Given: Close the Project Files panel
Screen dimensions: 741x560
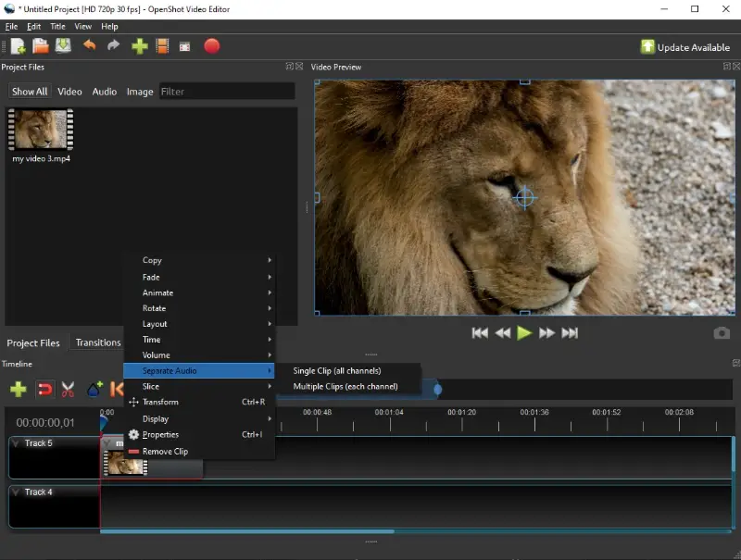Looking at the screenshot, I should 299,67.
